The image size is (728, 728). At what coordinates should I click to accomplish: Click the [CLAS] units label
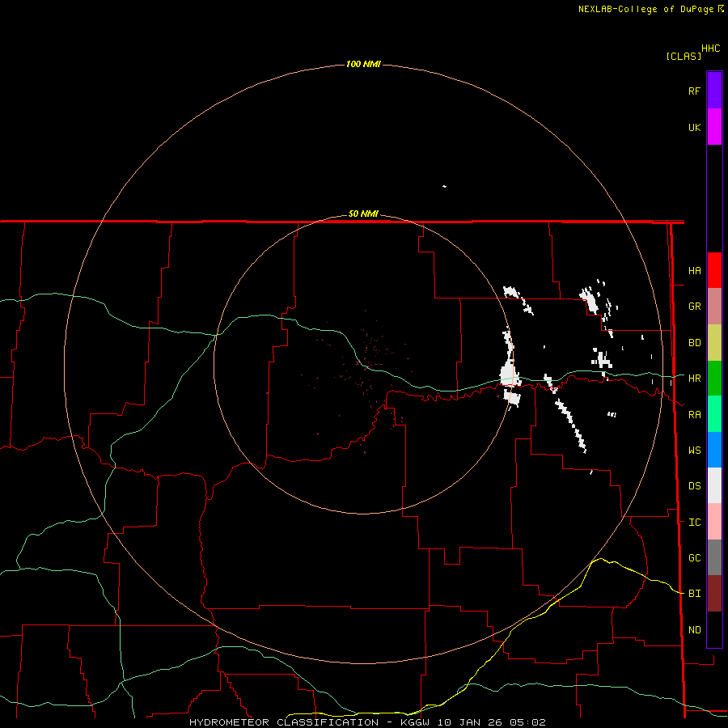[684, 56]
